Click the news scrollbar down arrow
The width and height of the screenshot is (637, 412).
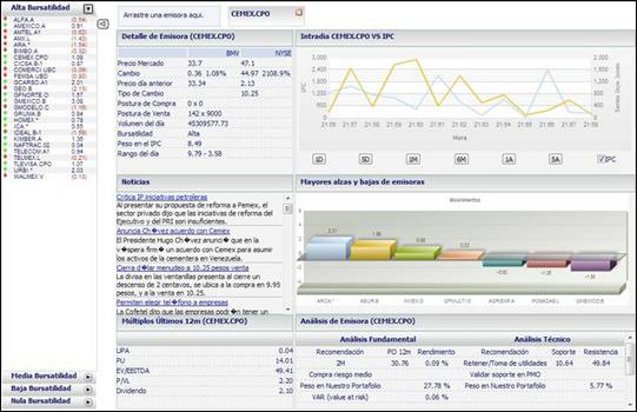coord(288,309)
